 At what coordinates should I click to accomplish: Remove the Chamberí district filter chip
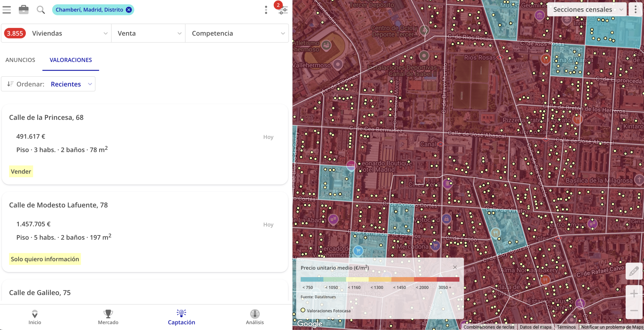tap(129, 10)
